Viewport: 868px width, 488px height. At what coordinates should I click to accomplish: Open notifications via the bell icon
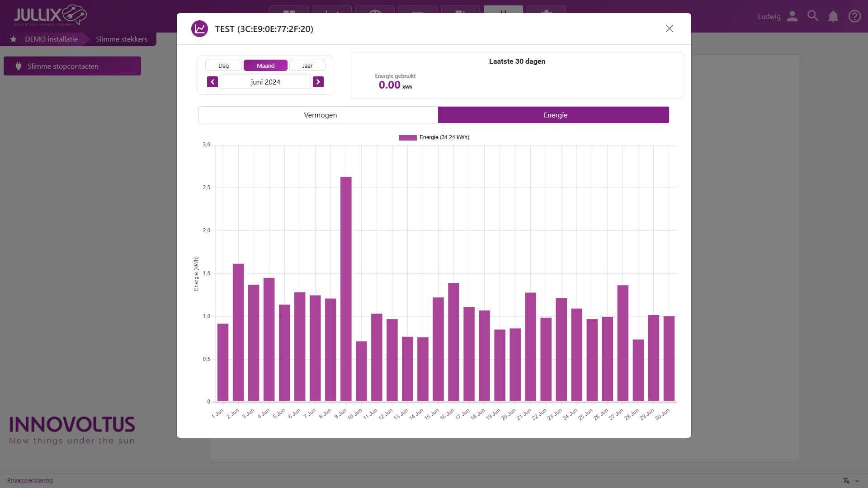(x=833, y=17)
